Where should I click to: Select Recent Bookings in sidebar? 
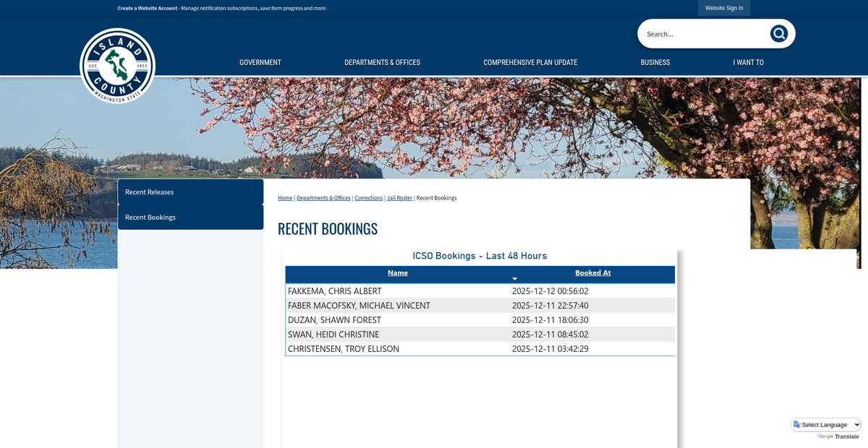click(190, 217)
